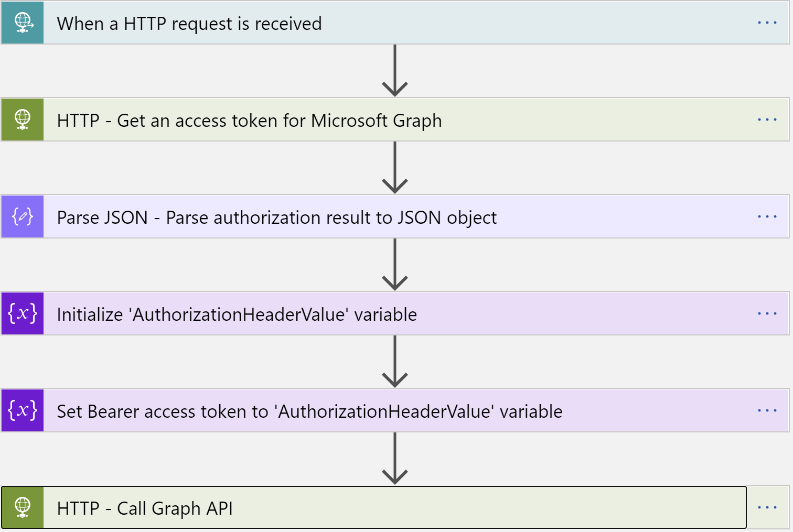Expand the Parse JSON authorization result action
The width and height of the screenshot is (793, 532).
pyautogui.click(x=276, y=218)
